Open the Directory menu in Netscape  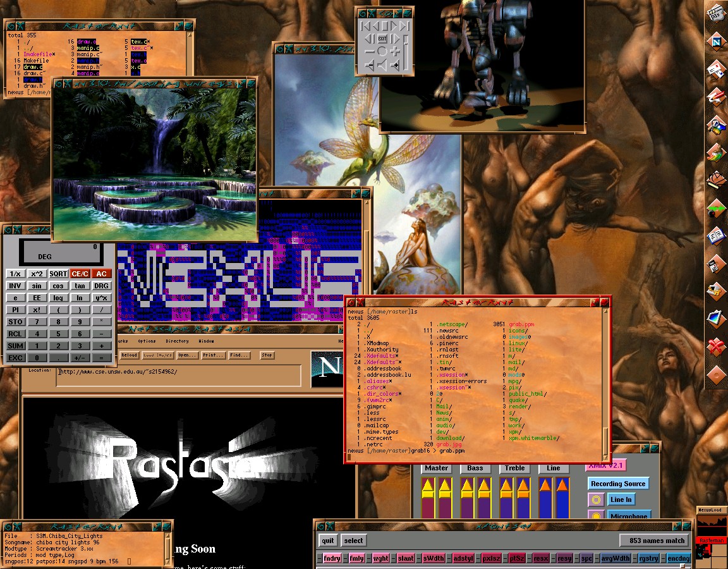coord(178,341)
